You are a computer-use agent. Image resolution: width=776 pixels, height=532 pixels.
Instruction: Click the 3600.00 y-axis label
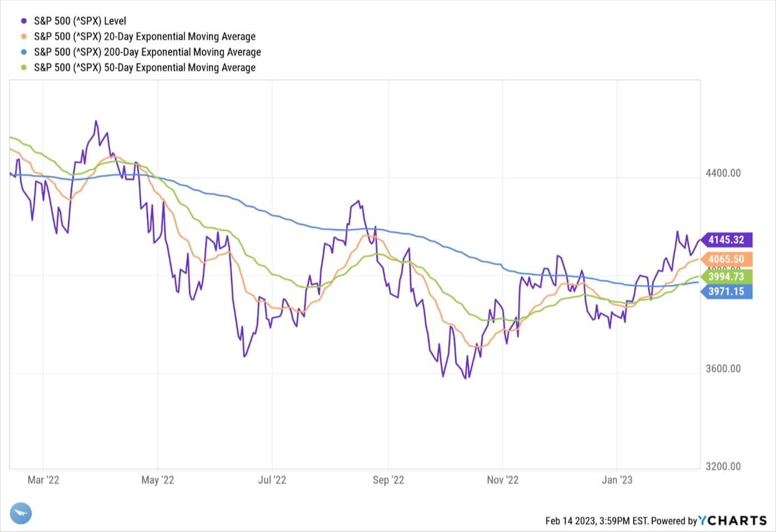723,369
